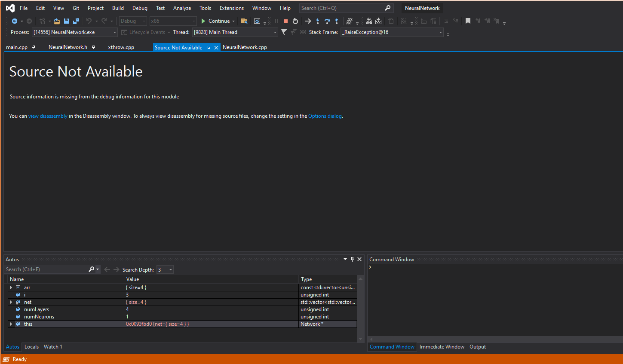Click the Step Out icon
Screen dimensions: 623x364
[337, 21]
